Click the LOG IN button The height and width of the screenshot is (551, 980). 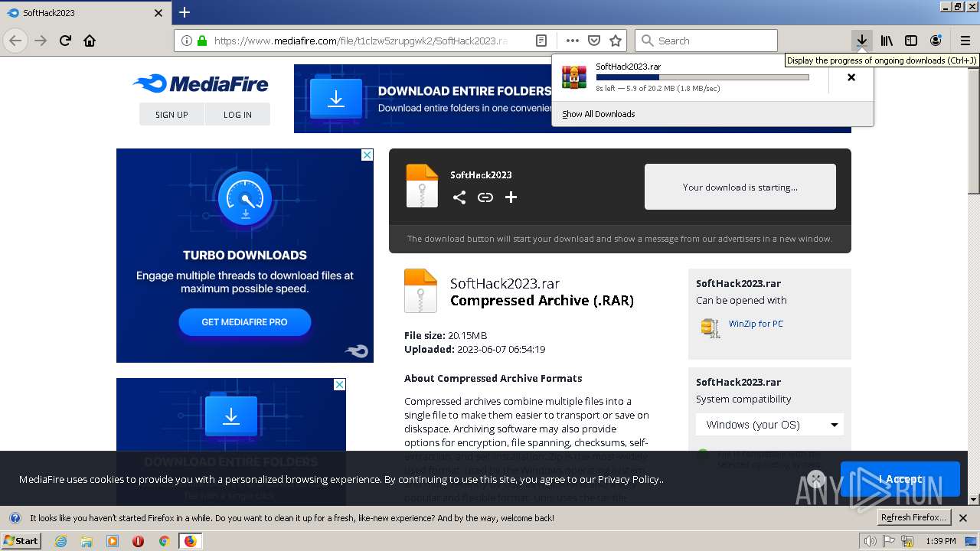click(x=237, y=114)
